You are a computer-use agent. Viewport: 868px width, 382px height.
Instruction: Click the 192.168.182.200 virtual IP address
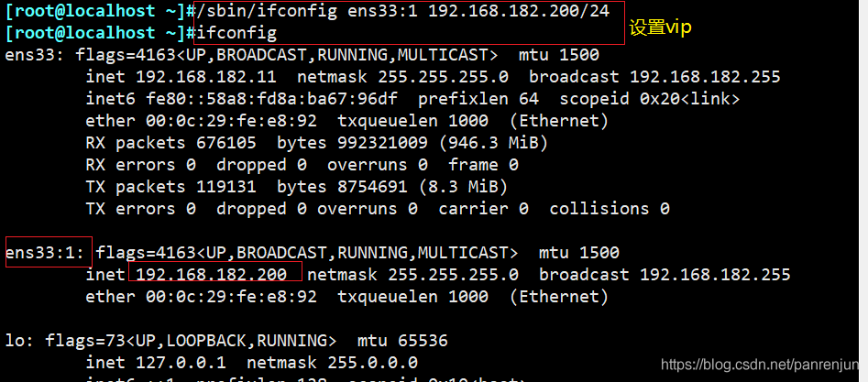pos(212,275)
